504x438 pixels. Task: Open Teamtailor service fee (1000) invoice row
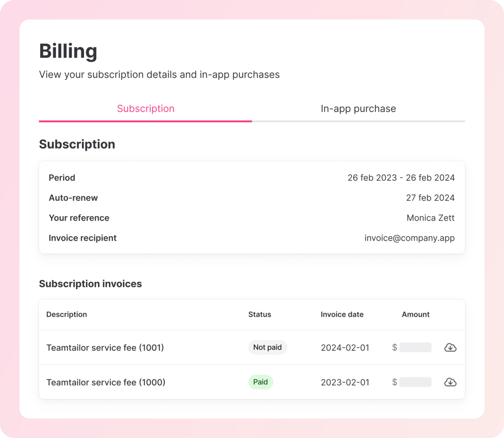point(252,382)
